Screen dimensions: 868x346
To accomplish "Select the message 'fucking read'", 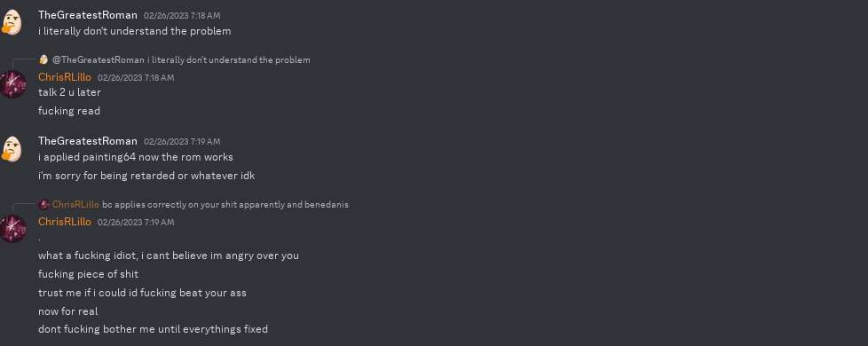I will click(69, 111).
